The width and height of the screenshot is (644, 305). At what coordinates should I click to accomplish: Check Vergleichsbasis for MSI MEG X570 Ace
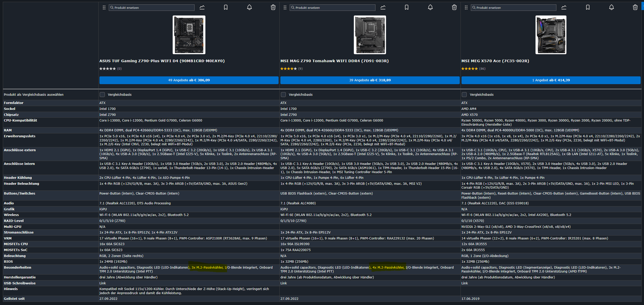click(x=464, y=95)
